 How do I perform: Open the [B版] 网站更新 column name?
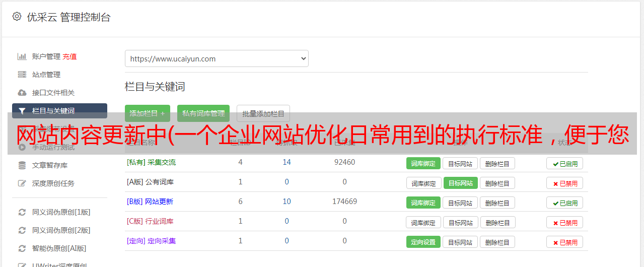point(150,202)
